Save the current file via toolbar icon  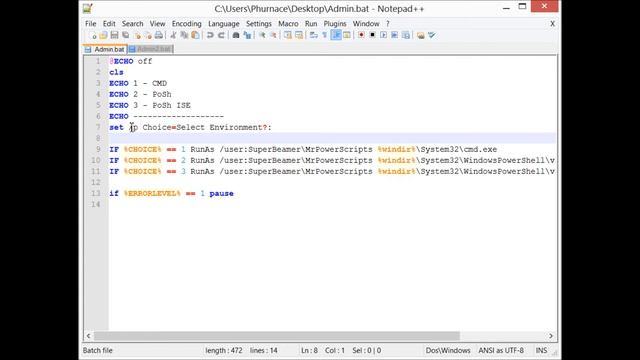click(x=114, y=36)
